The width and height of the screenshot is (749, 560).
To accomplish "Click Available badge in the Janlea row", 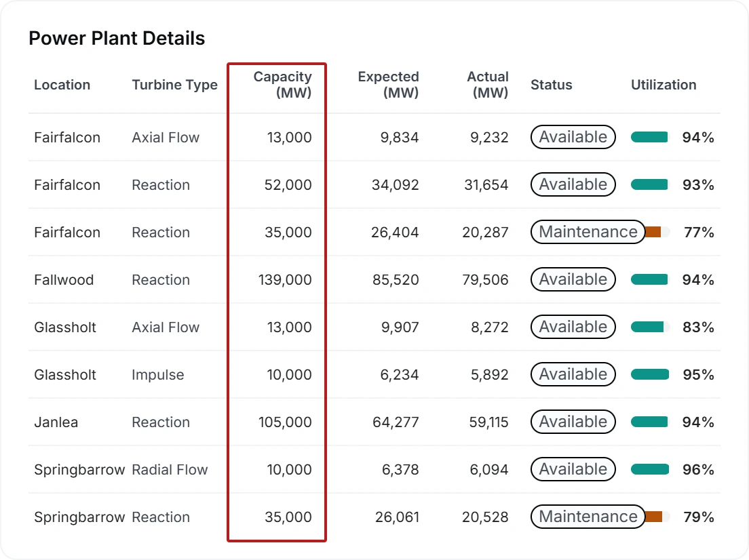I will tap(573, 422).
